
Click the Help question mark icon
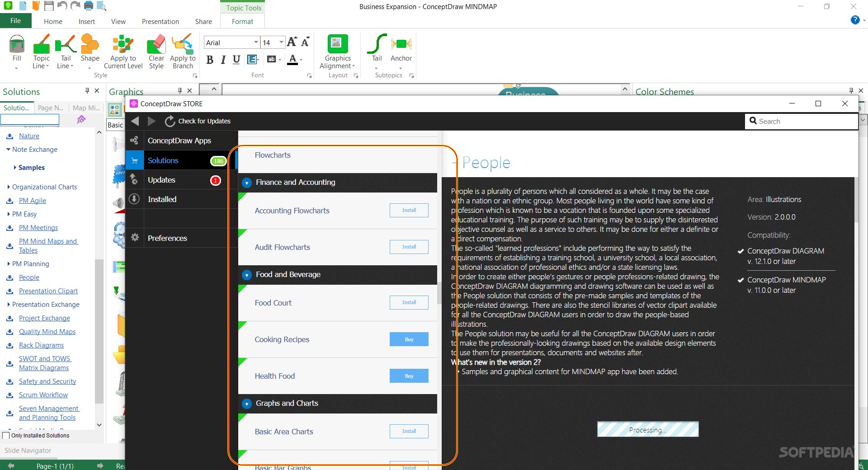point(855,20)
